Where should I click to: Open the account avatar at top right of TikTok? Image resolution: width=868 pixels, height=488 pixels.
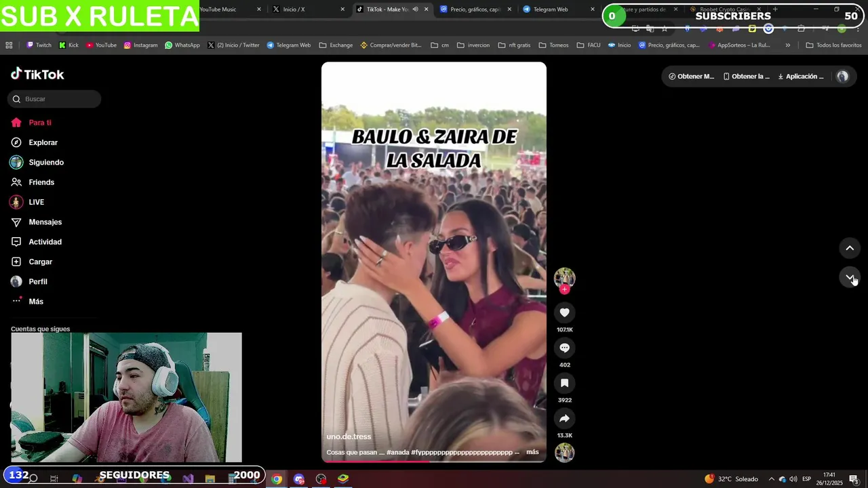(842, 77)
